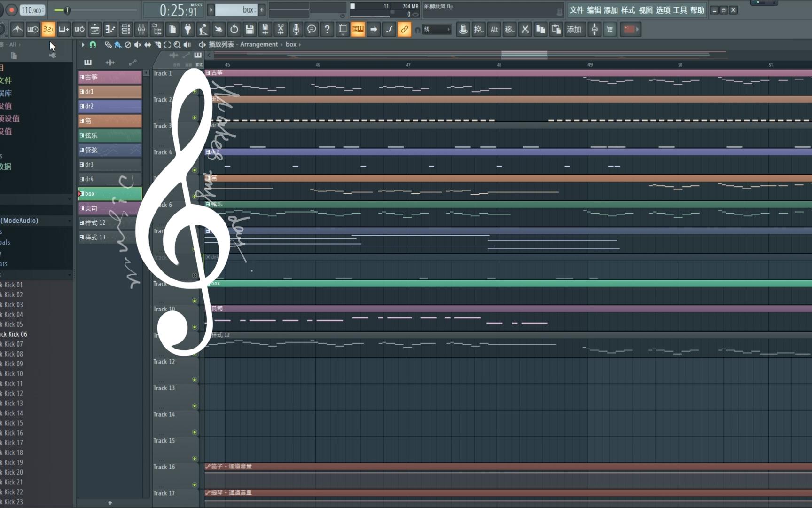Screen dimensions: 812x508
Task: Select the Draw pencil tool in playlist
Action: [x=108, y=45]
